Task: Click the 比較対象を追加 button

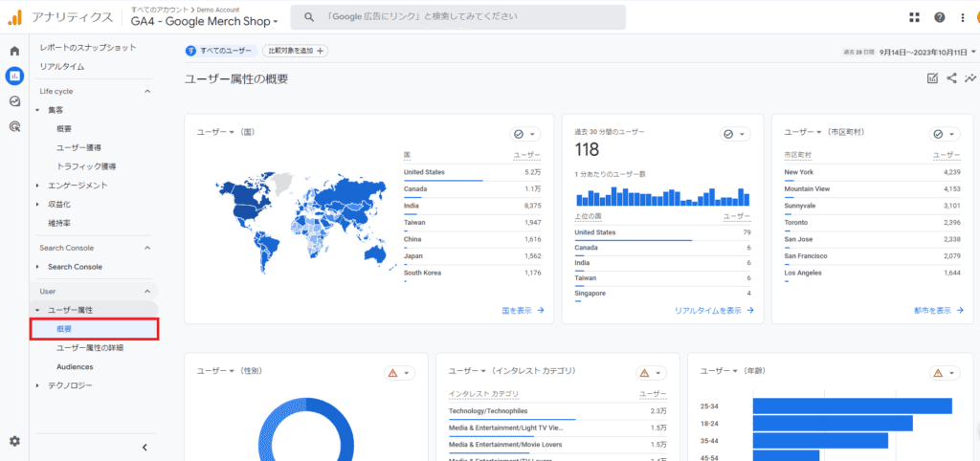Action: 295,51
